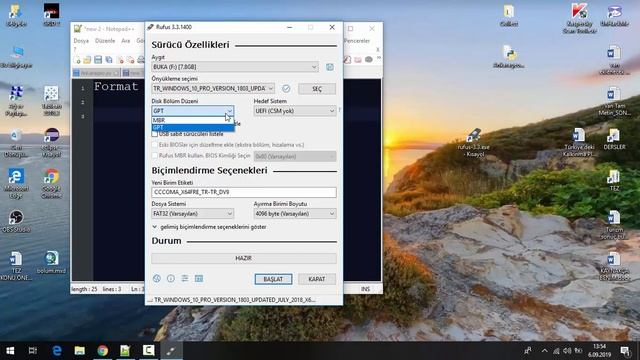Click Close All icon in Notepad++ toolbar
The width and height of the screenshot is (640, 360).
point(131,60)
